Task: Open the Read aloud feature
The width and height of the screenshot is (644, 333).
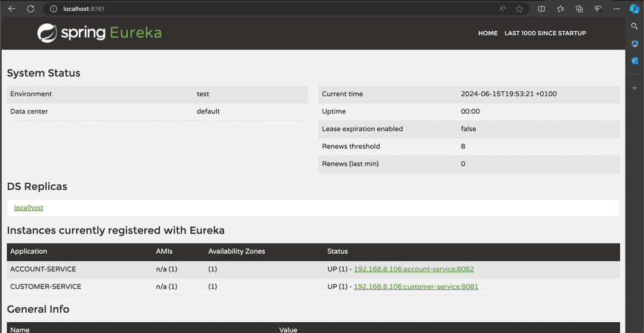Action: point(503,9)
